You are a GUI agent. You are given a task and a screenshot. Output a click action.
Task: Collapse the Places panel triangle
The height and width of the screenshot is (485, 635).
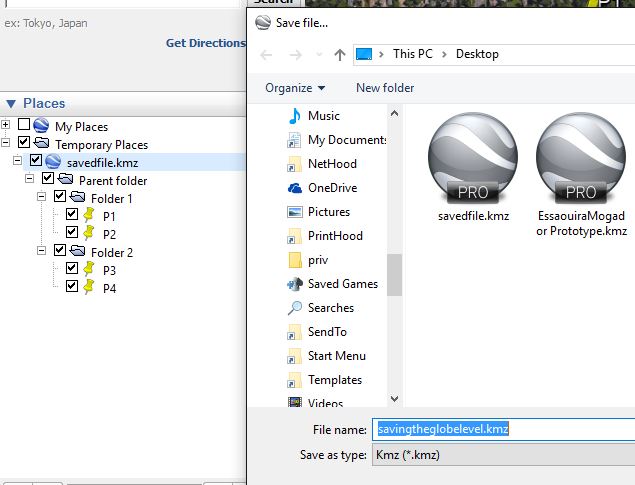coord(10,104)
